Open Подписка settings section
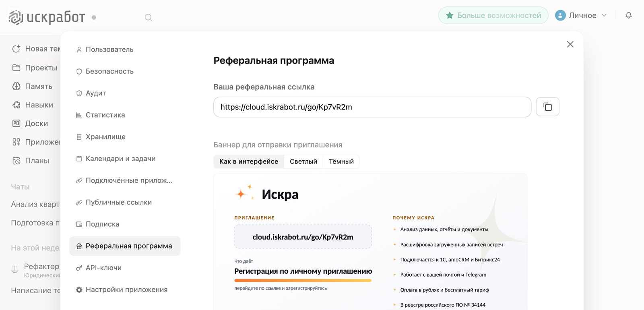This screenshot has height=310, width=644. (x=125, y=224)
